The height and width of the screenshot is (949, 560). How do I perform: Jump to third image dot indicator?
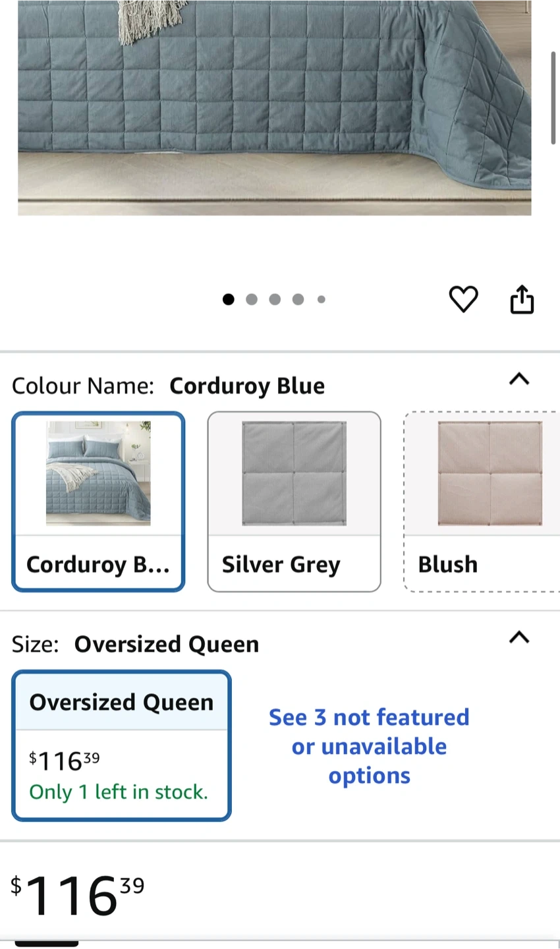coord(275,299)
